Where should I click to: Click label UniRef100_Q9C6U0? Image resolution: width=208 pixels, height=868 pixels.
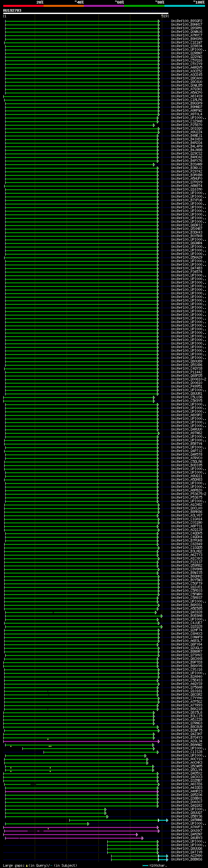point(187,82)
